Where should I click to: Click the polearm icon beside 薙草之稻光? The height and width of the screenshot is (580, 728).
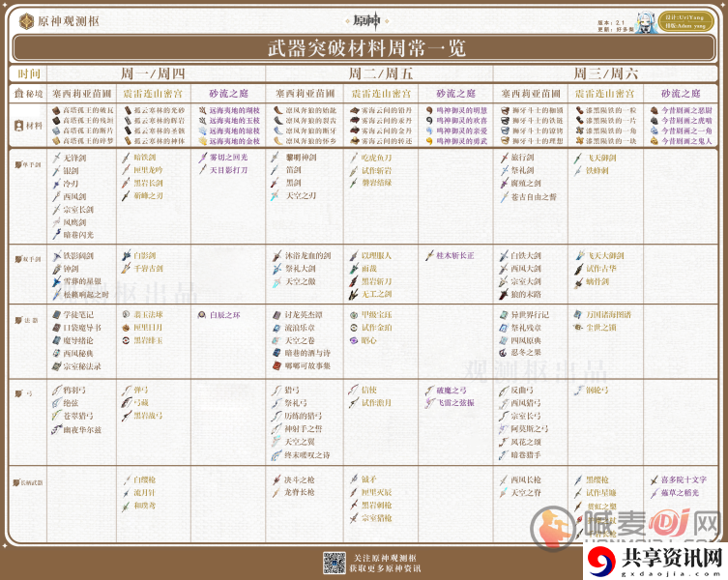(655, 493)
